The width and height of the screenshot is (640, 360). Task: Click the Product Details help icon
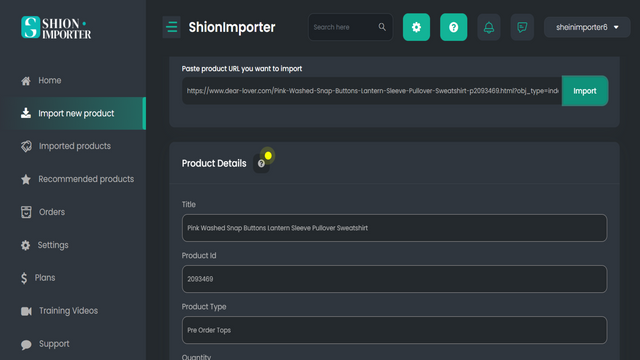[x=261, y=164]
